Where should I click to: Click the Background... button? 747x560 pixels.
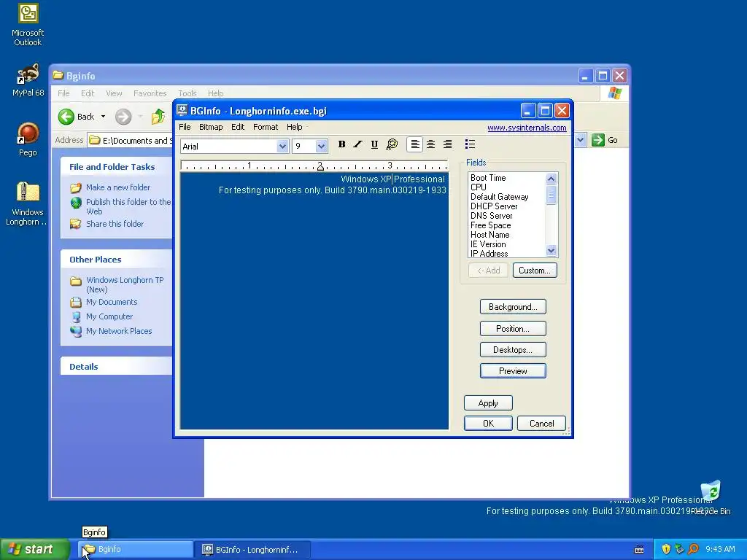513,307
